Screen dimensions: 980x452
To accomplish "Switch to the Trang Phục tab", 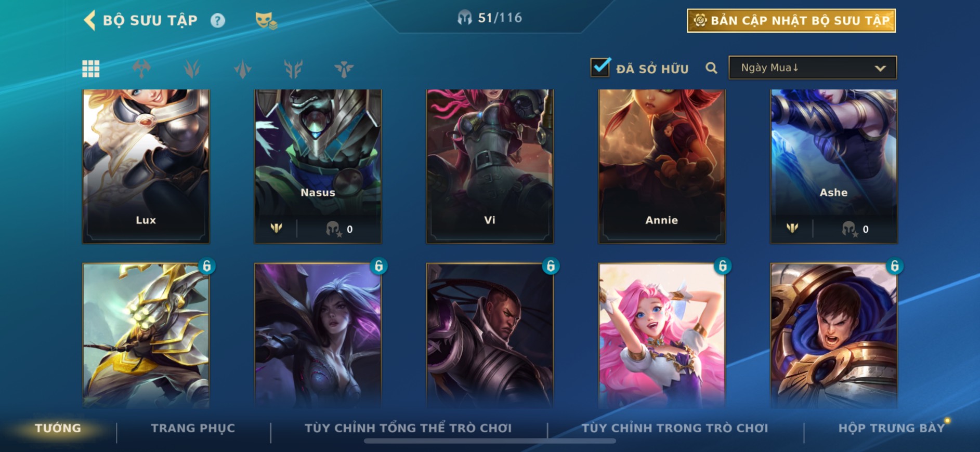I will [x=193, y=428].
